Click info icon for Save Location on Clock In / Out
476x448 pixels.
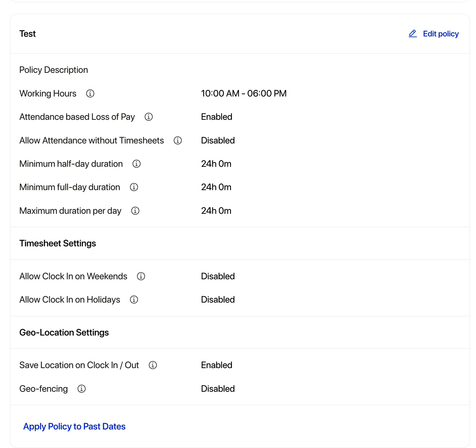coord(153,365)
